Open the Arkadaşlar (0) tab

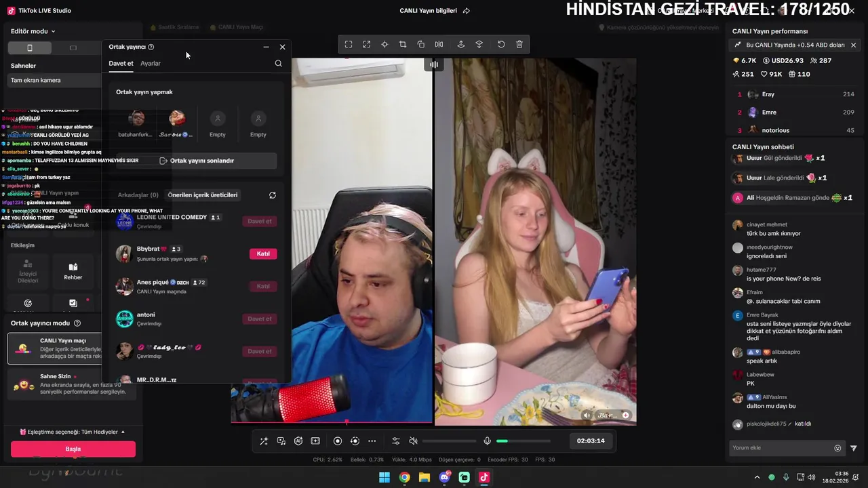click(138, 195)
